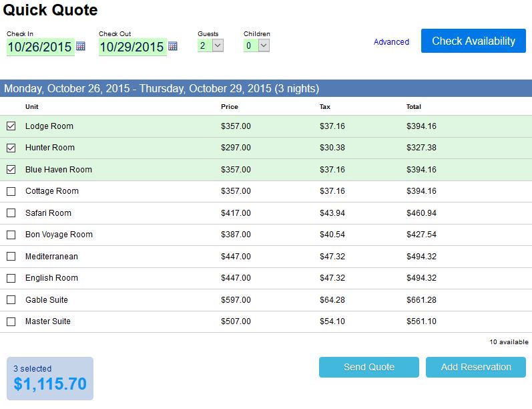Check the Bon Voyage Room checkbox

pos(11,235)
